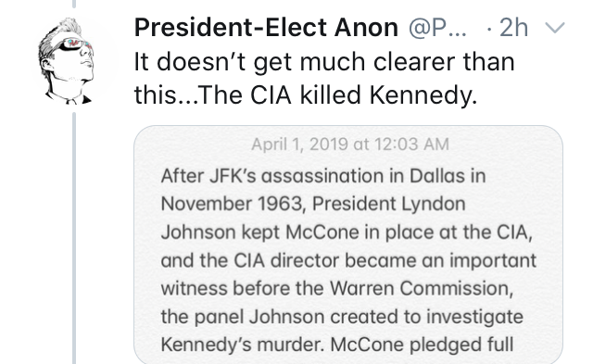593x364 pixels.
Task: Tap the sunglasses on the avatar drawing
Action: pos(74,45)
